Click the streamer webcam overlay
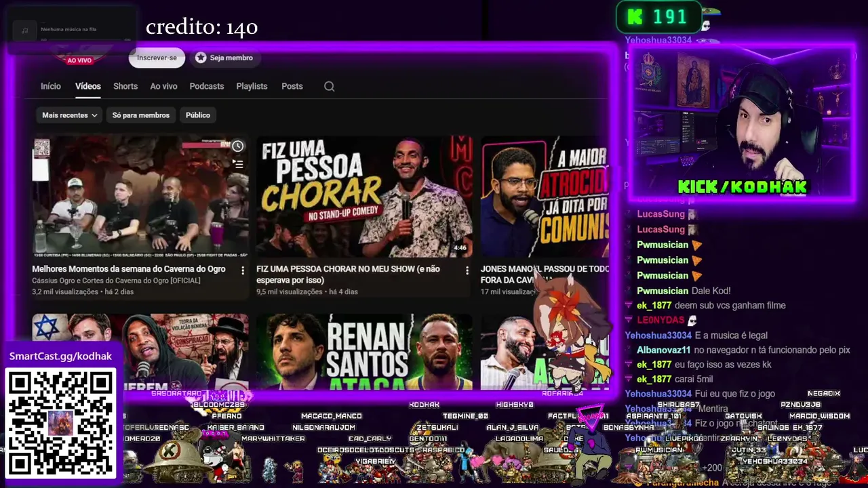Viewport: 868px width, 488px height. tap(742, 122)
